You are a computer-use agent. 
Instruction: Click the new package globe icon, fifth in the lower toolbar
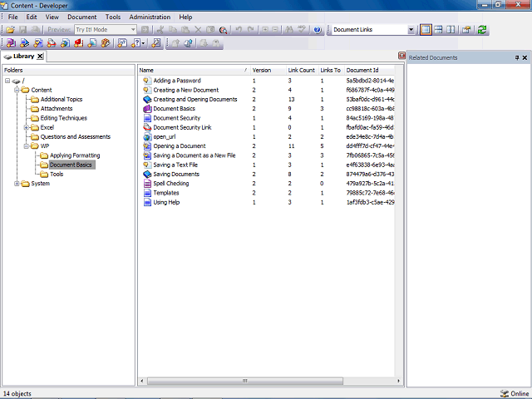(65, 43)
